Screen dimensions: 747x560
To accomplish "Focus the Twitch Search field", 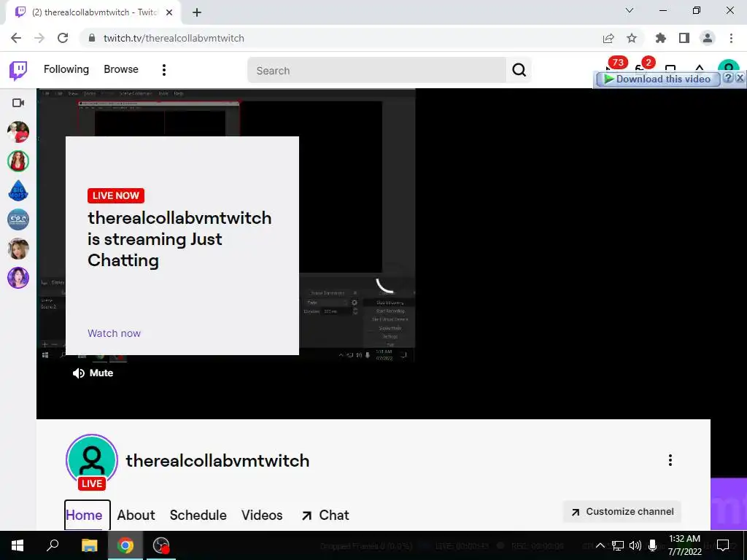I will click(x=377, y=71).
